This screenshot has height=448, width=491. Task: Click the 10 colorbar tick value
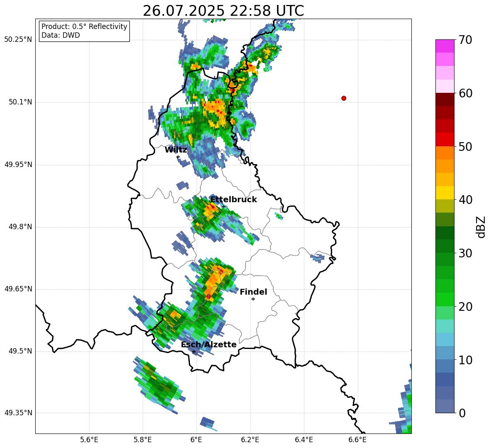pyautogui.click(x=465, y=360)
